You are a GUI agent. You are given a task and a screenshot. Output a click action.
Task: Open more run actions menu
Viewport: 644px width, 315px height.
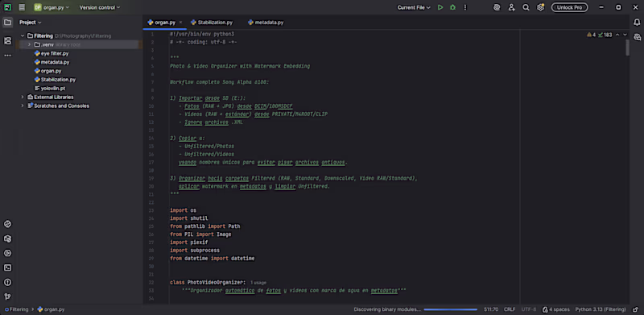pyautogui.click(x=465, y=7)
